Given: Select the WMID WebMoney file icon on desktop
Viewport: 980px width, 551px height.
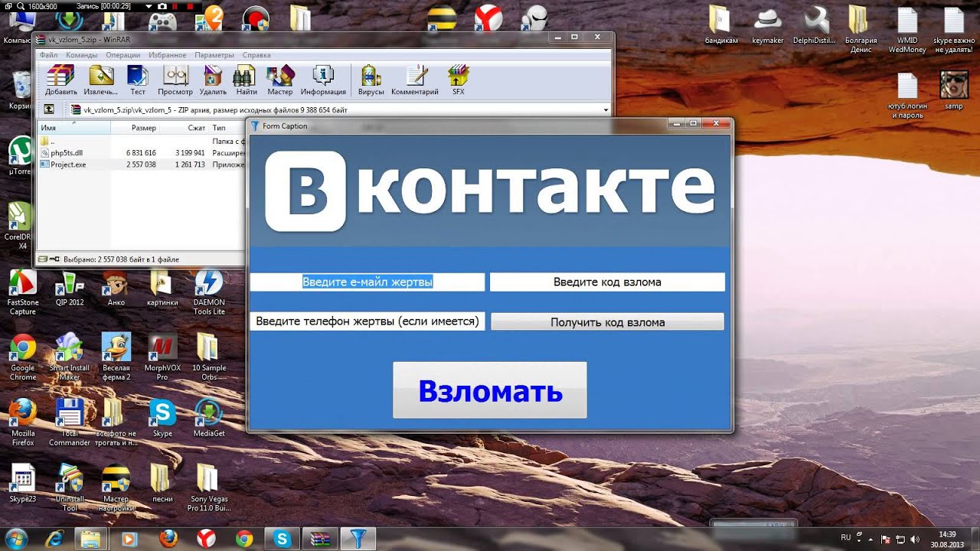Looking at the screenshot, I should click(x=907, y=31).
